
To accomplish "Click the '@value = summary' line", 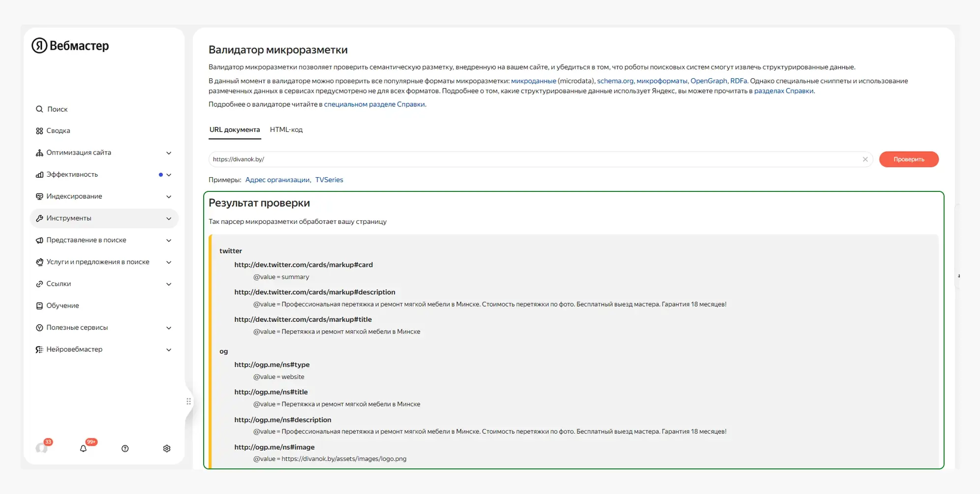I will tap(281, 277).
